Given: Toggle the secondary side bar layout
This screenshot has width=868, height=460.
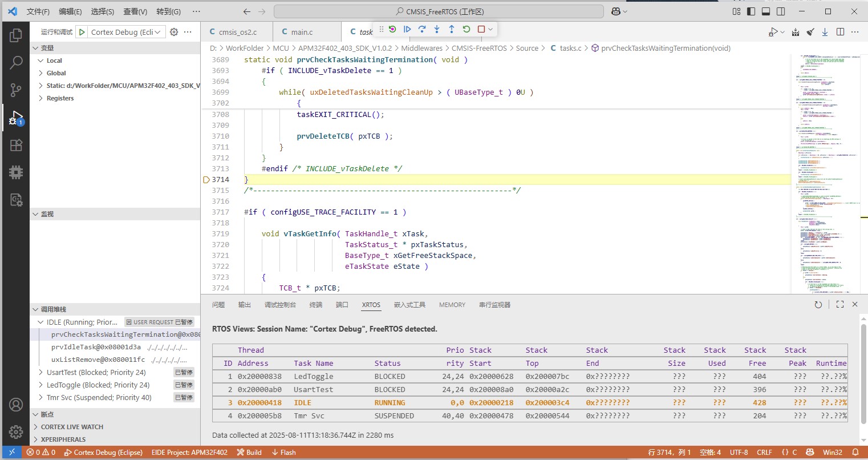Looking at the screenshot, I should click(781, 11).
